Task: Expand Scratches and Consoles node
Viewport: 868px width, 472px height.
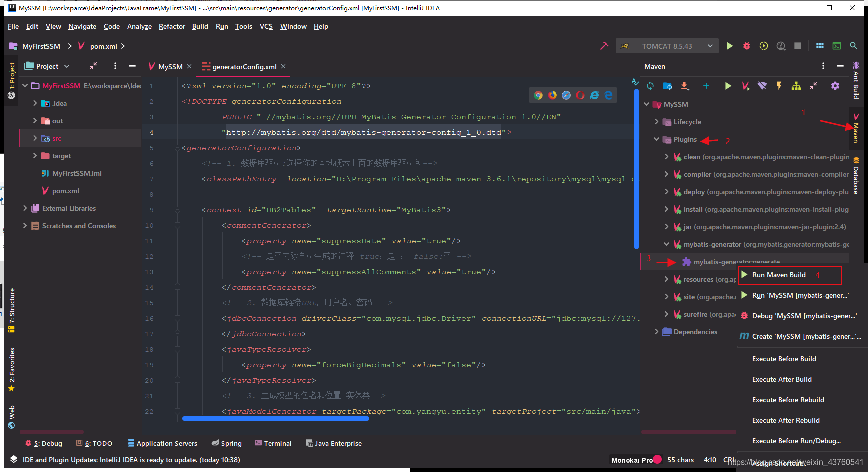Action: (x=25, y=226)
